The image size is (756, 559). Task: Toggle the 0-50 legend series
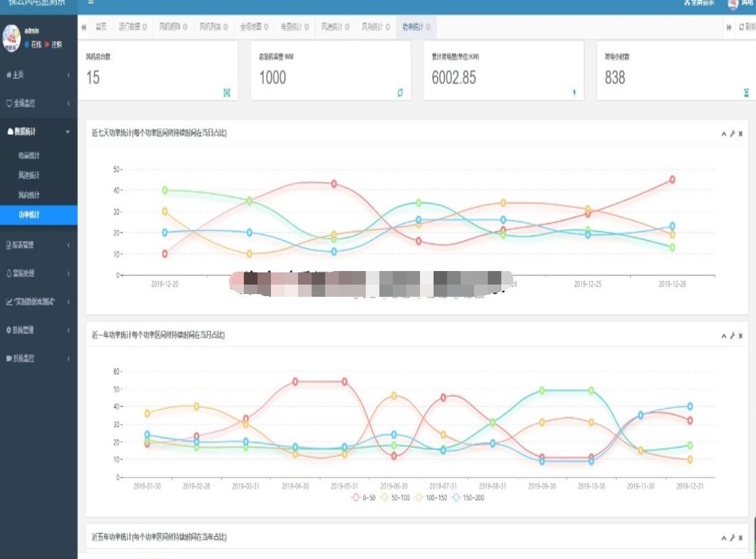tap(364, 498)
